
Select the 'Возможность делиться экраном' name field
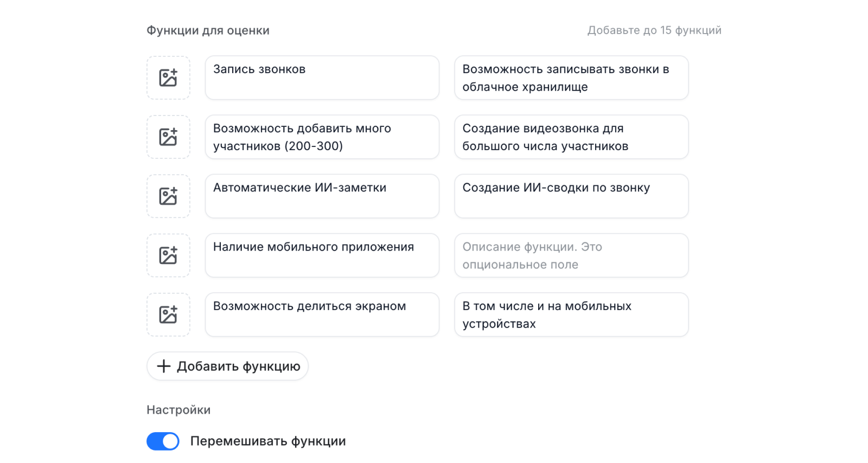[x=322, y=314]
